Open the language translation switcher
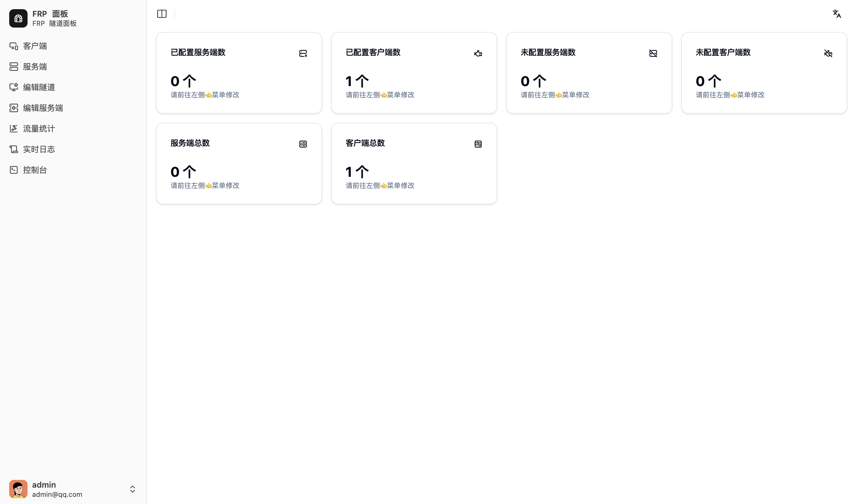Image resolution: width=853 pixels, height=504 pixels. click(x=837, y=14)
